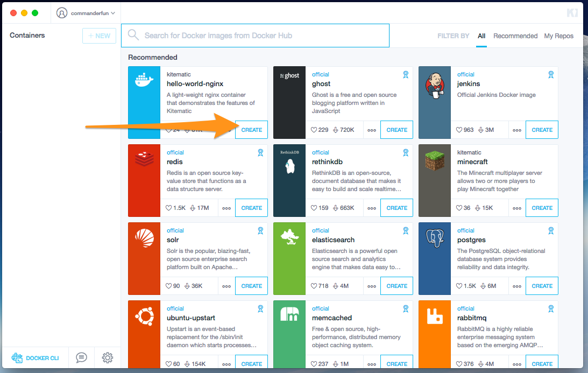Click the memcached image title

[332, 318]
